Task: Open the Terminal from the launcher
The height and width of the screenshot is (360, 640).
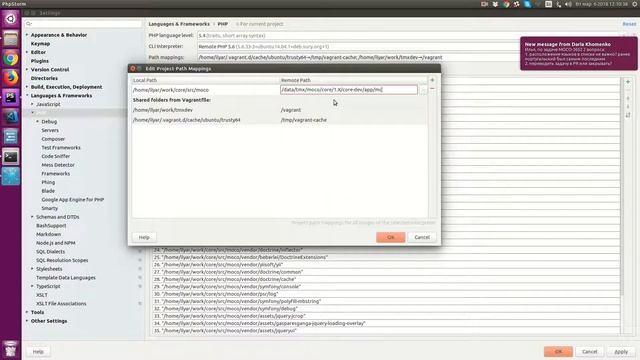Action: click(x=11, y=156)
